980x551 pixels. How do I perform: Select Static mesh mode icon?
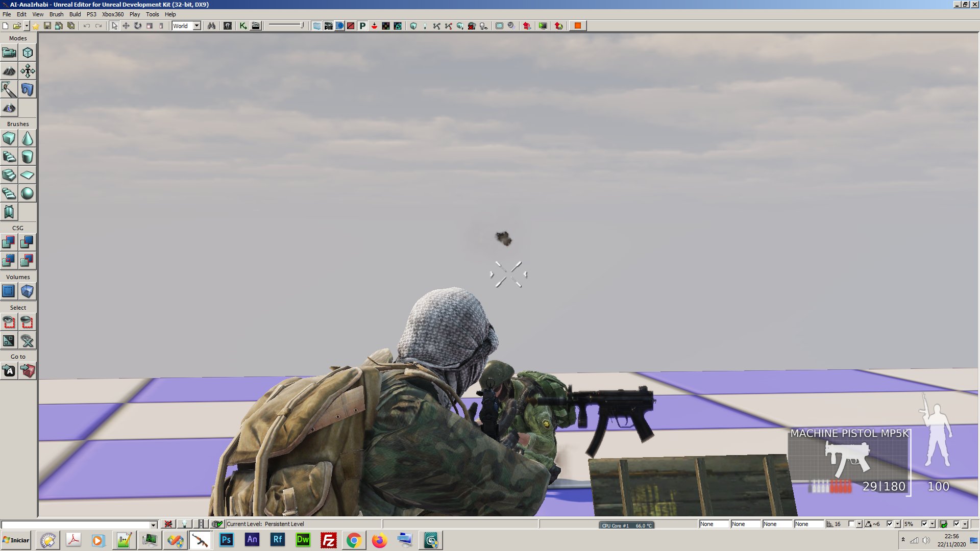[28, 89]
